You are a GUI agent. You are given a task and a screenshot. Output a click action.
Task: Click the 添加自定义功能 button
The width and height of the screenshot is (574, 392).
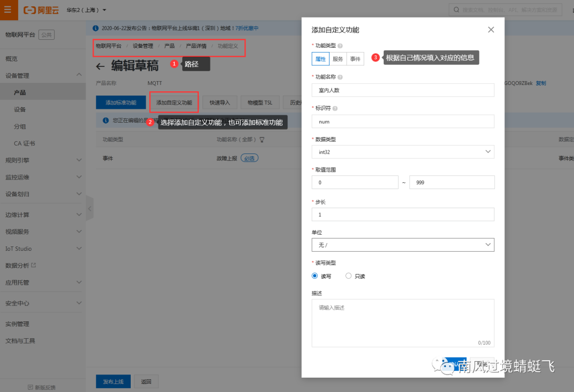(x=174, y=103)
